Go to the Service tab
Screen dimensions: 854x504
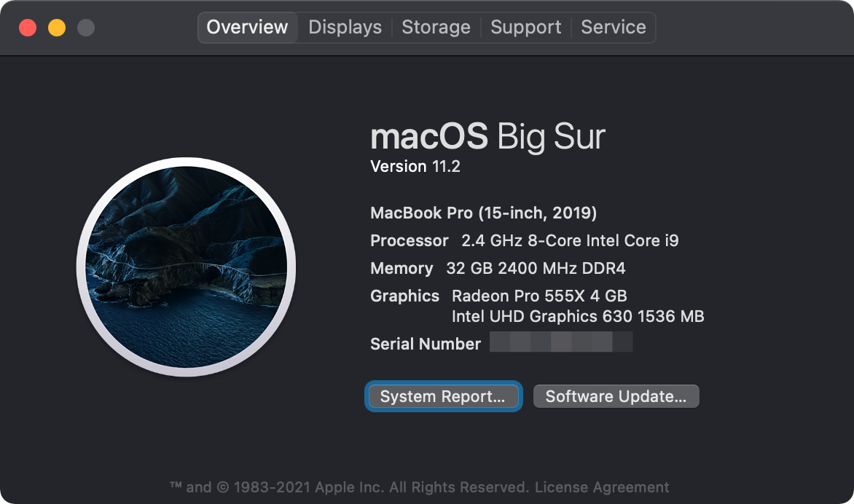point(614,27)
